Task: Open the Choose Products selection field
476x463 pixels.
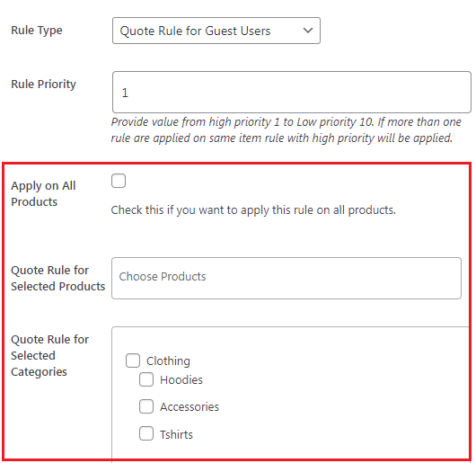Action: point(286,279)
